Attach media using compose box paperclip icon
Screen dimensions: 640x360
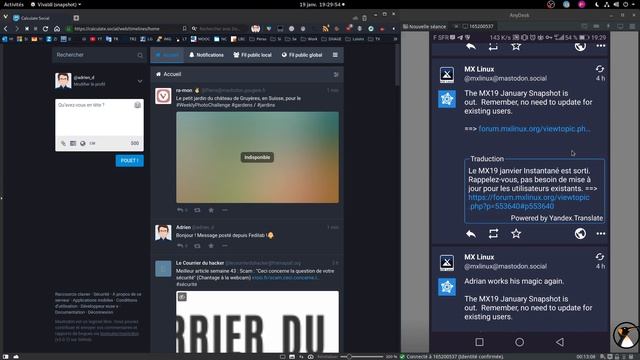63,143
